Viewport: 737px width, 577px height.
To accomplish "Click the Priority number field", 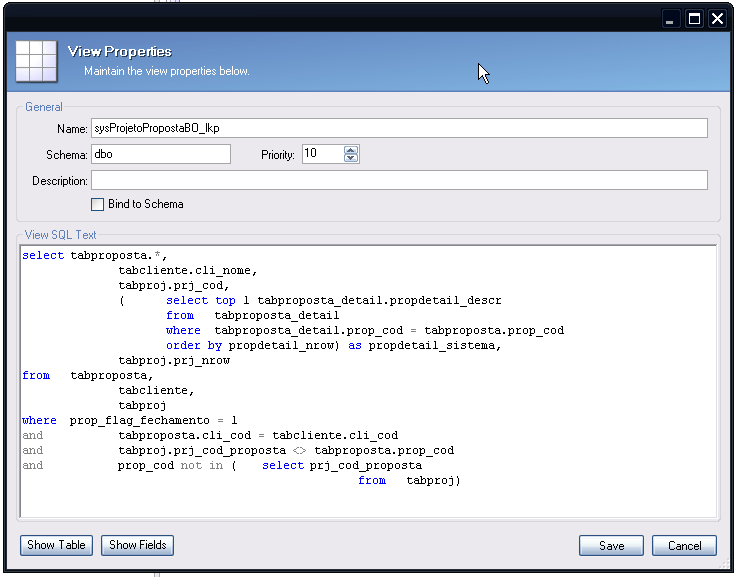I will [x=321, y=154].
